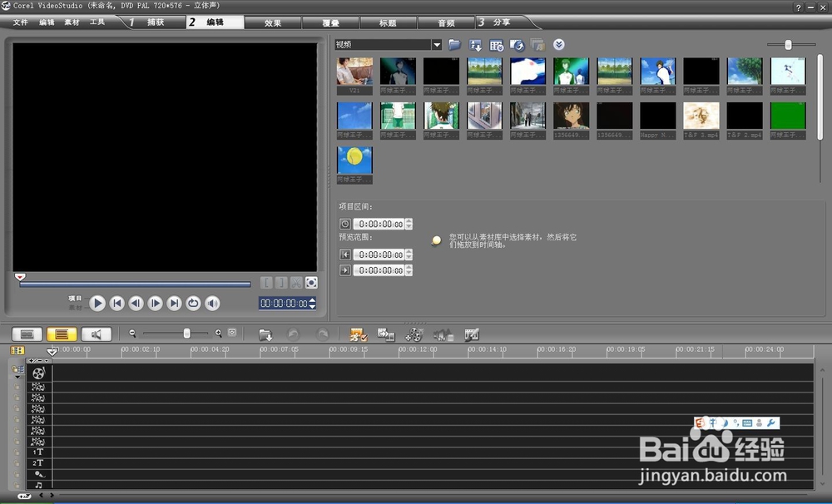Expand the library panel double-chevron button

coord(559,45)
